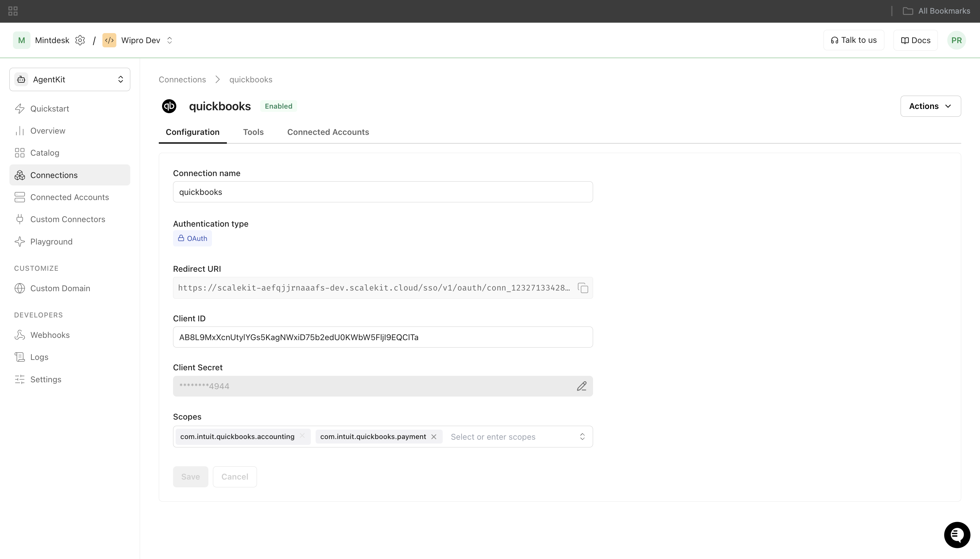Click the OAuth authentication type badge

point(192,238)
